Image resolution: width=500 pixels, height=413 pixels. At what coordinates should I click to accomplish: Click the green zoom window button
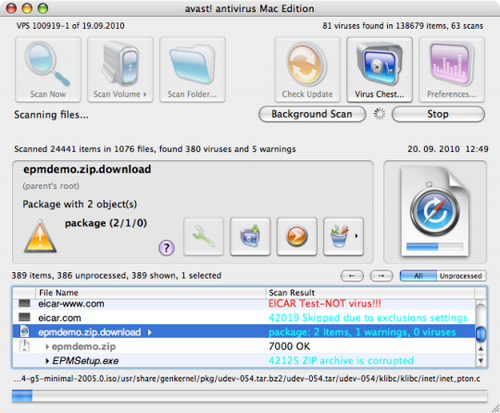pos(43,8)
